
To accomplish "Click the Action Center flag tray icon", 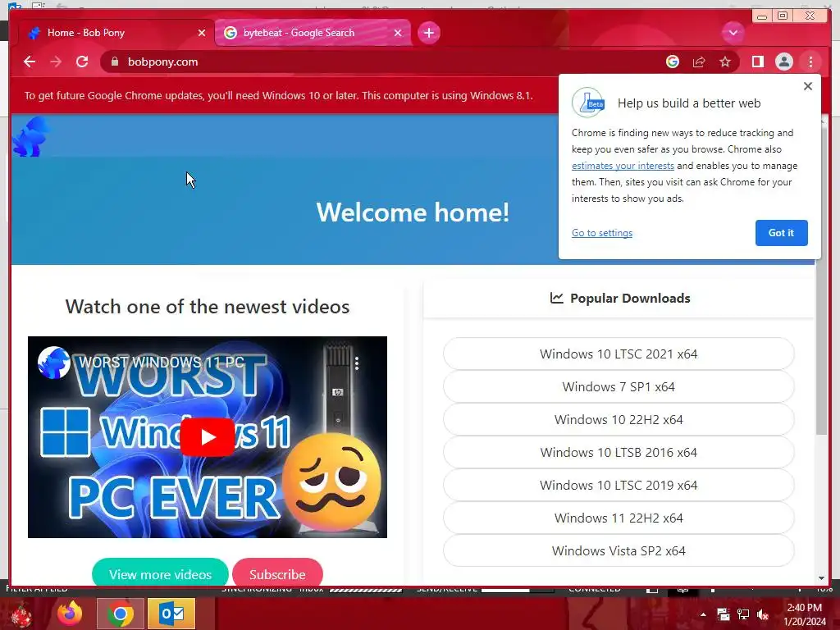I will (724, 614).
